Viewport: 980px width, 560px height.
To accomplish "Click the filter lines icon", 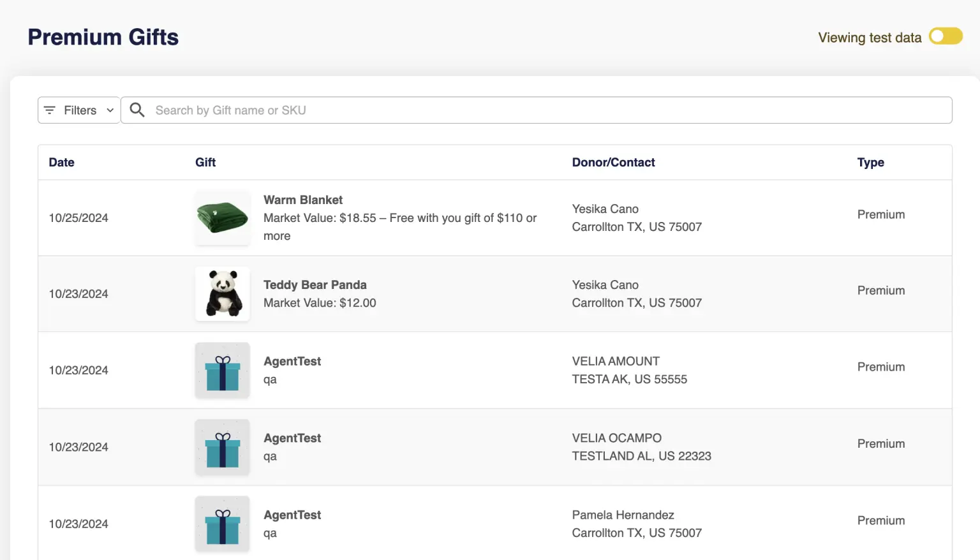I will pyautogui.click(x=50, y=110).
